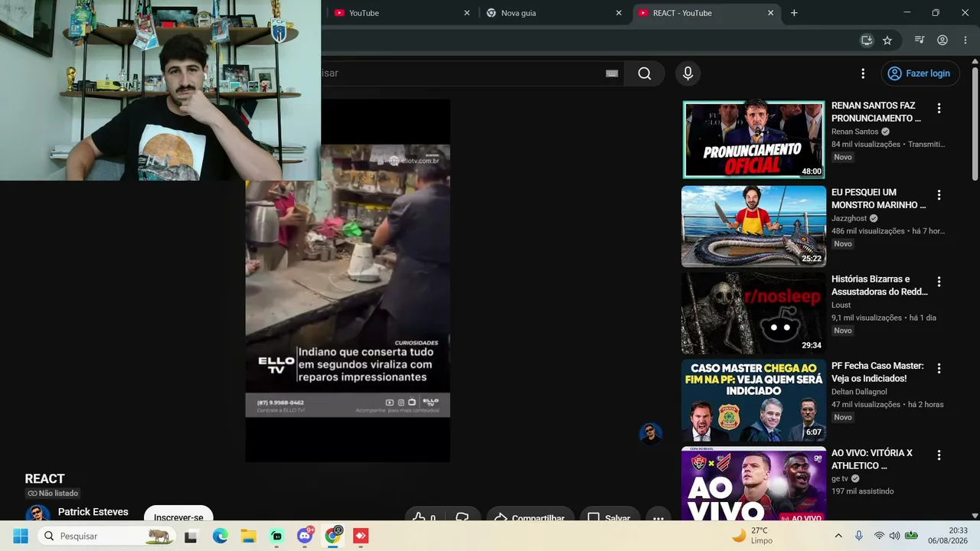Open the title 'PF Fecha Caso Master'

coord(877,372)
